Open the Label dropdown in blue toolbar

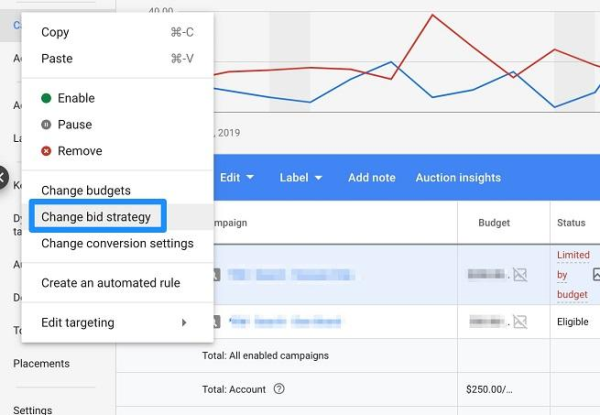[x=300, y=178]
